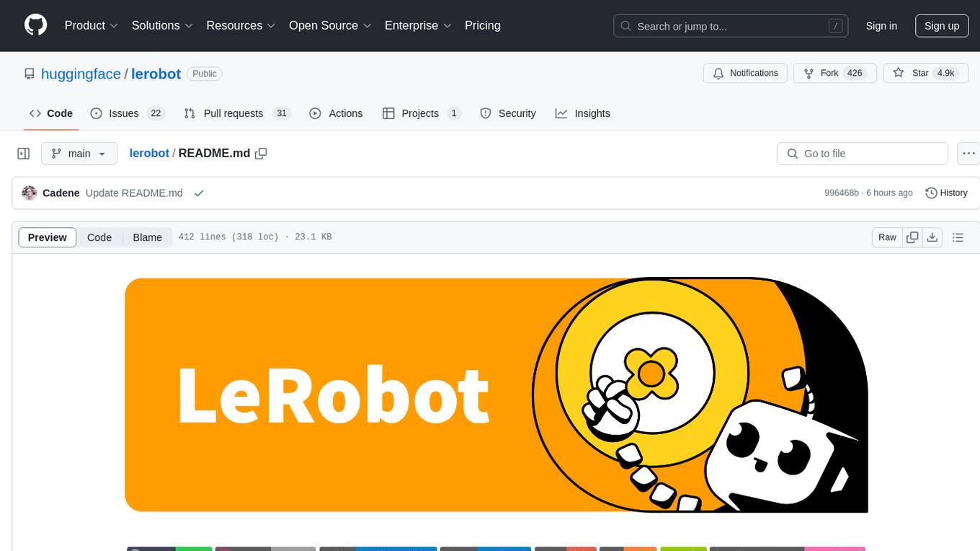Expand the Enterprise menu

pyautogui.click(x=418, y=25)
